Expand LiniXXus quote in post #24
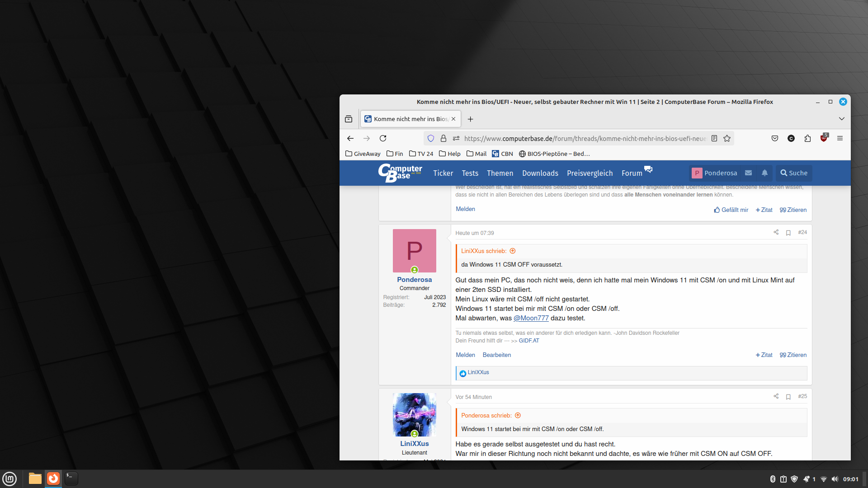Image resolution: width=868 pixels, height=488 pixels. tap(513, 251)
